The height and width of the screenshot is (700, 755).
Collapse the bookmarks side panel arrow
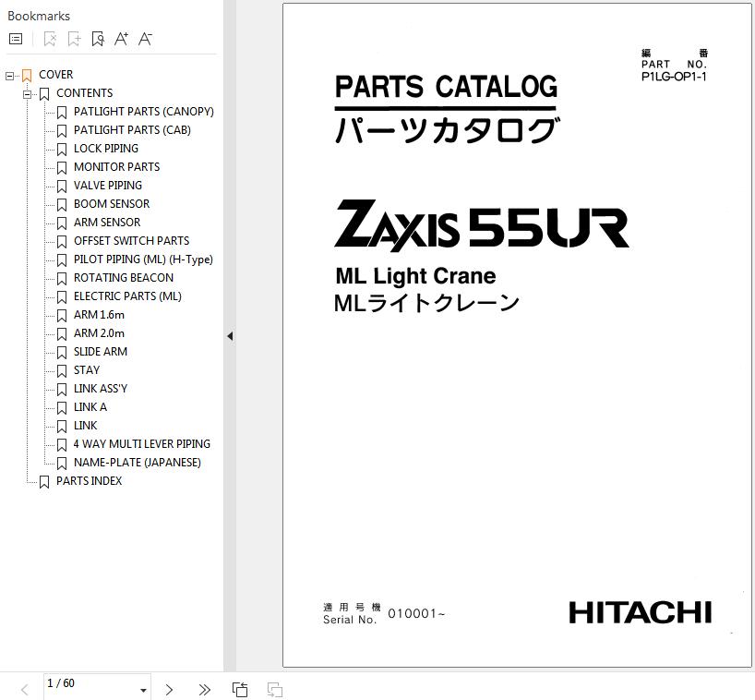click(x=230, y=336)
